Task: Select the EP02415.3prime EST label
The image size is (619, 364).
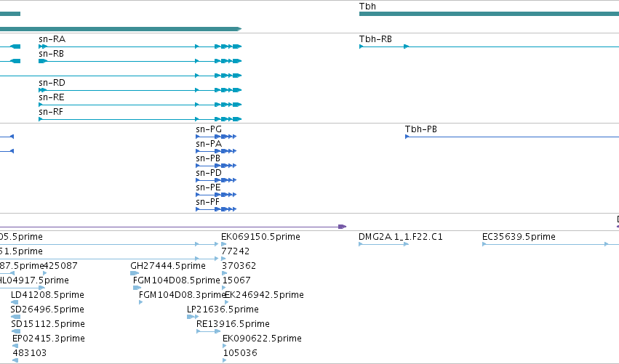Action: point(49,339)
